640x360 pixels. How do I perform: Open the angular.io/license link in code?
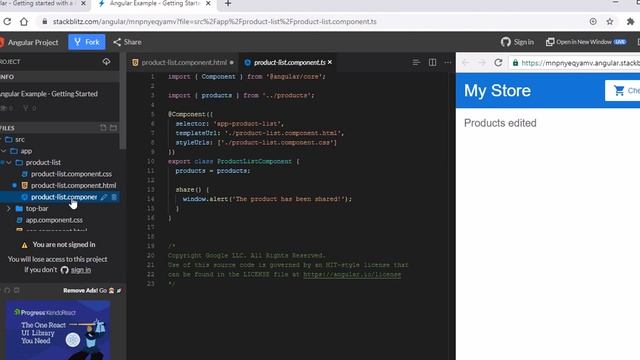pos(352,274)
